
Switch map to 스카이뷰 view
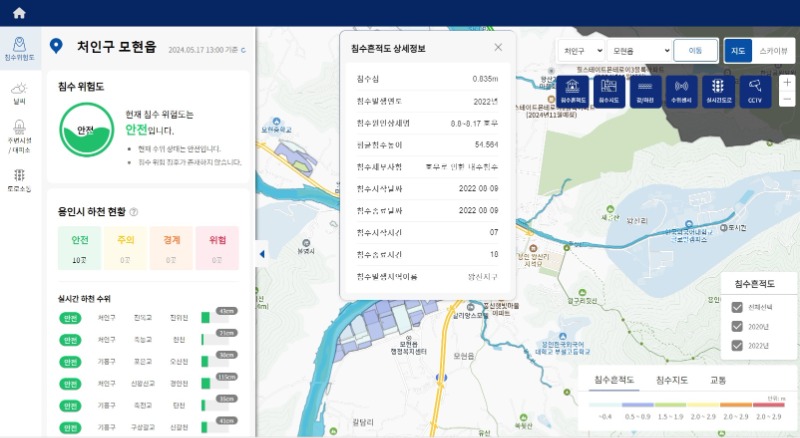773,50
